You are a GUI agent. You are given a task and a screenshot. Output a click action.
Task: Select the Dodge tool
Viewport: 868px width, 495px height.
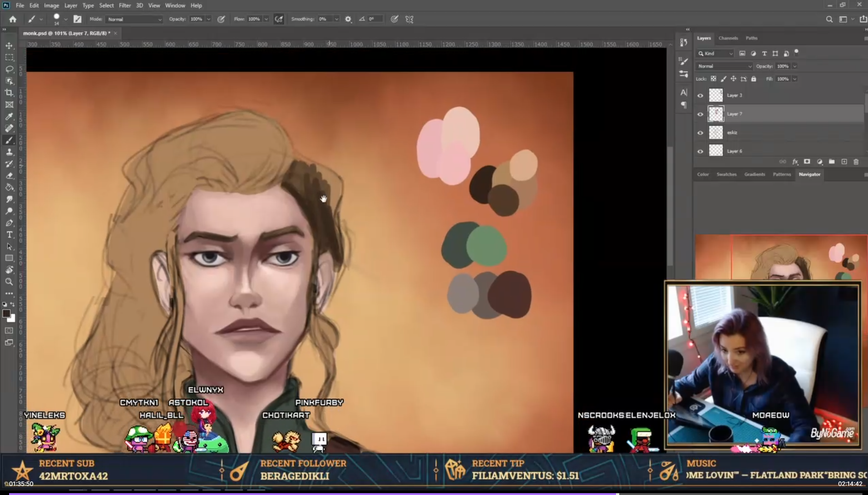pyautogui.click(x=9, y=211)
